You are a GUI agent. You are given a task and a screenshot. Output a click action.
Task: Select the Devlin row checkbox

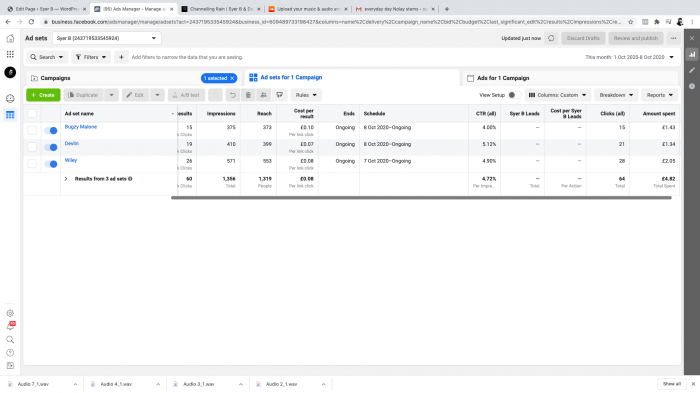[x=32, y=147]
